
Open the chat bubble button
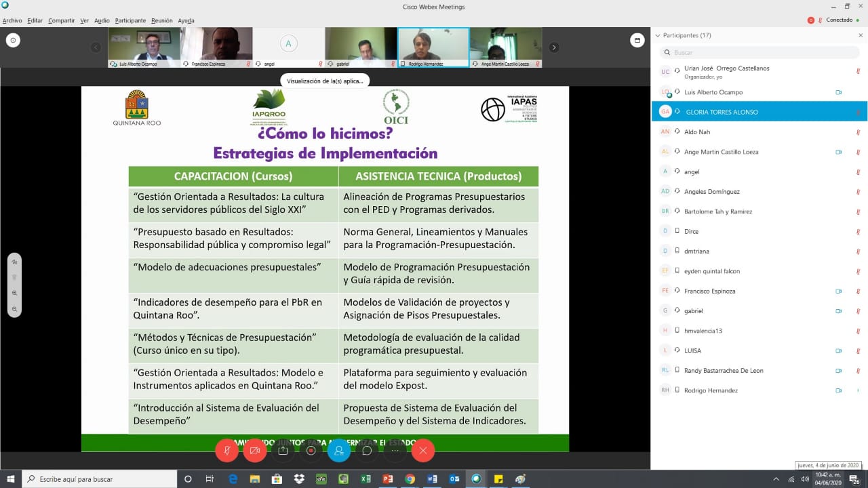coord(367,451)
